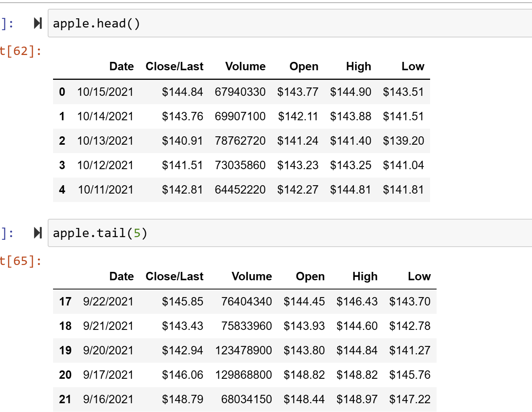Click inside the apple.head() code input
This screenshot has width=532, height=412.
coord(290,23)
